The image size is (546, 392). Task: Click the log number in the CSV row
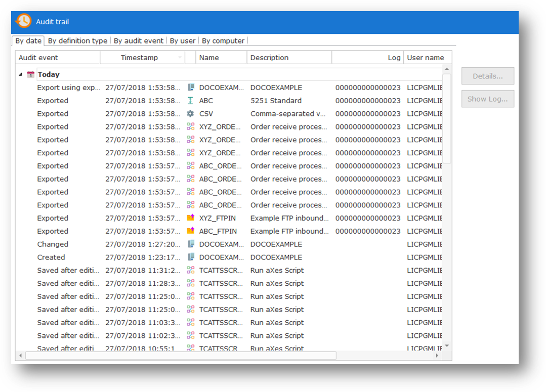pyautogui.click(x=368, y=113)
